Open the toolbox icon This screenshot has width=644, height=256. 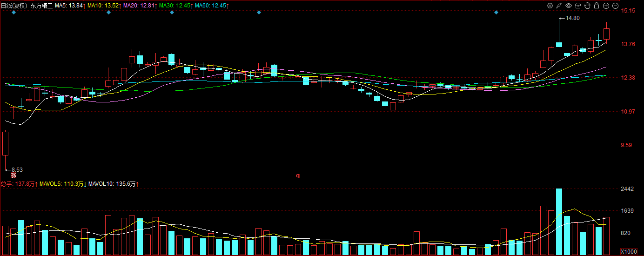[578, 6]
